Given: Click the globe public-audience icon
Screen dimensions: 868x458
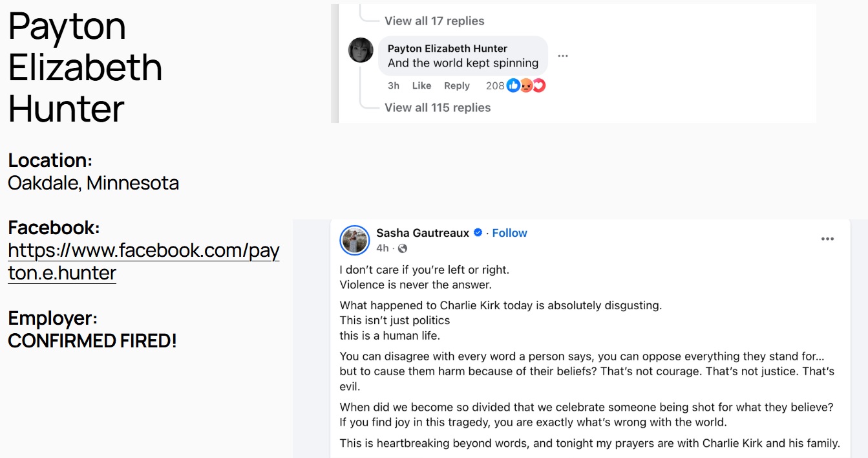Looking at the screenshot, I should click(403, 248).
